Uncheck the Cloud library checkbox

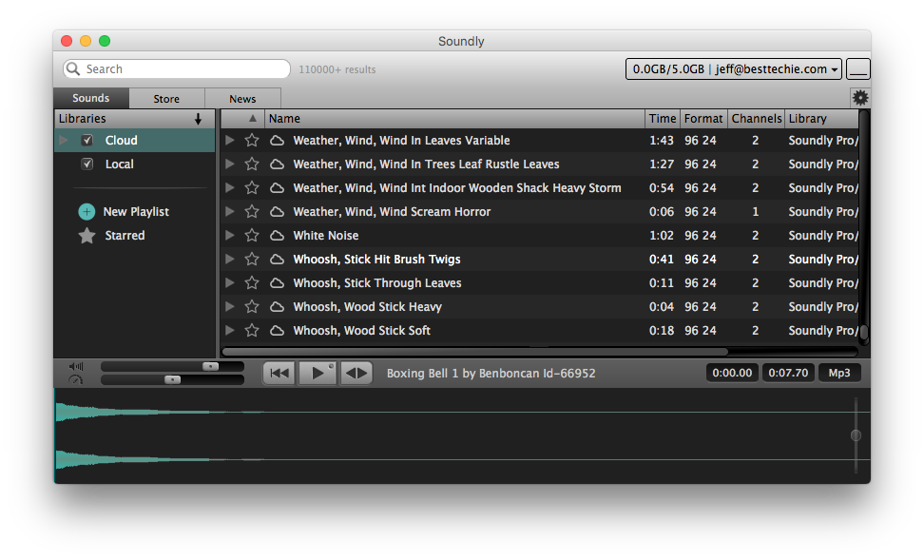[87, 141]
